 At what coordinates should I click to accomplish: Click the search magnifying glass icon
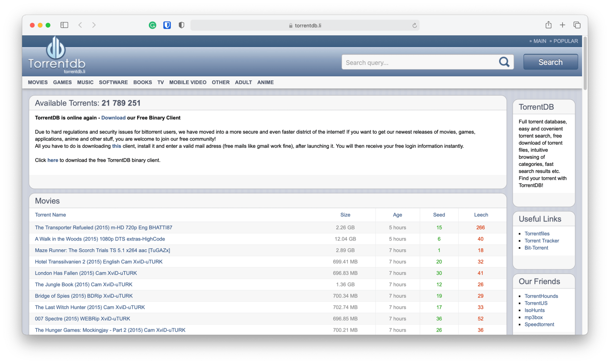pos(504,62)
